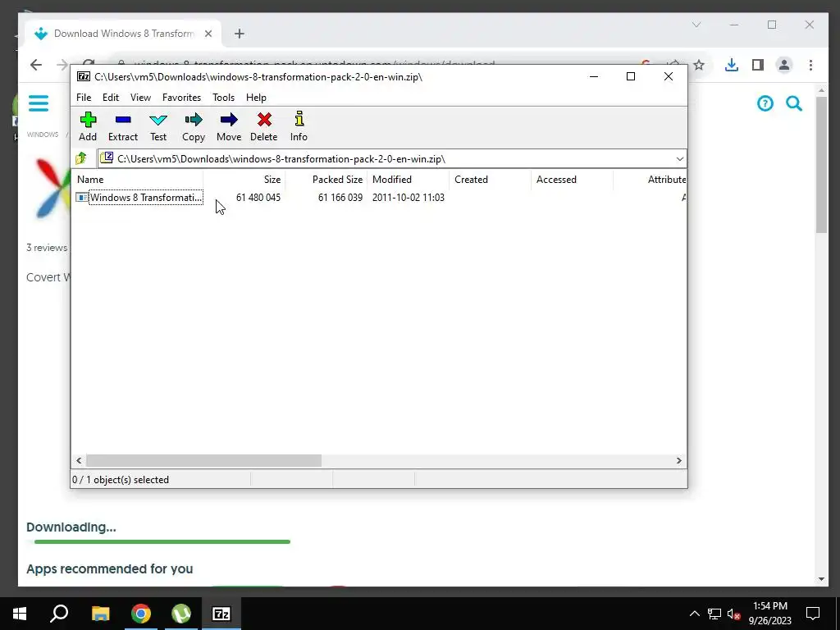The image size is (840, 630).
Task: Open uTorrent from the taskbar
Action: click(x=181, y=614)
